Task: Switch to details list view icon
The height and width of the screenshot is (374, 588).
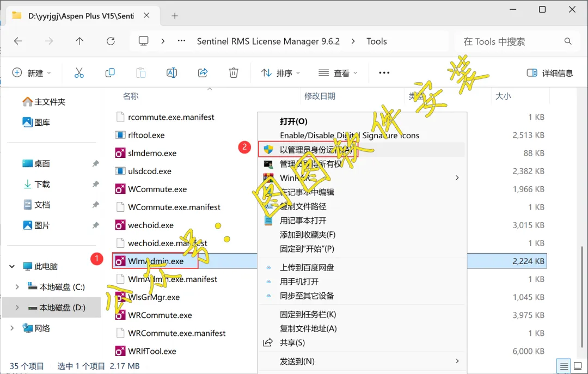Action: 563,366
